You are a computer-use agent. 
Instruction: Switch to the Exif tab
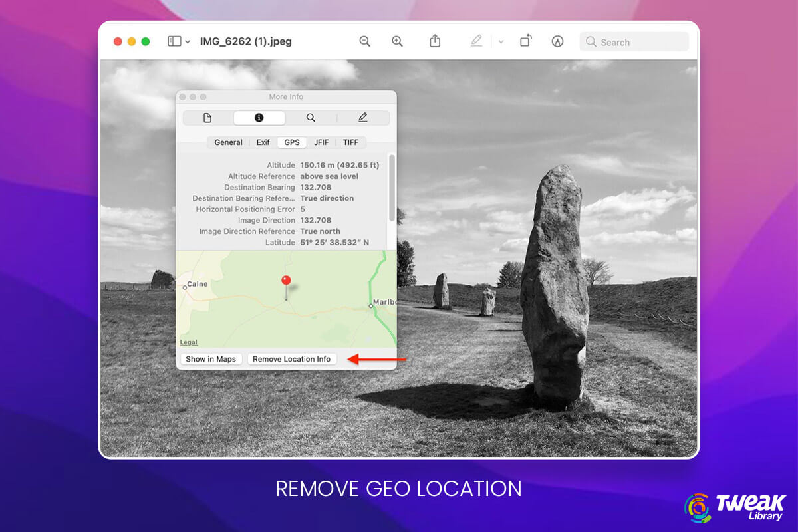[263, 142]
